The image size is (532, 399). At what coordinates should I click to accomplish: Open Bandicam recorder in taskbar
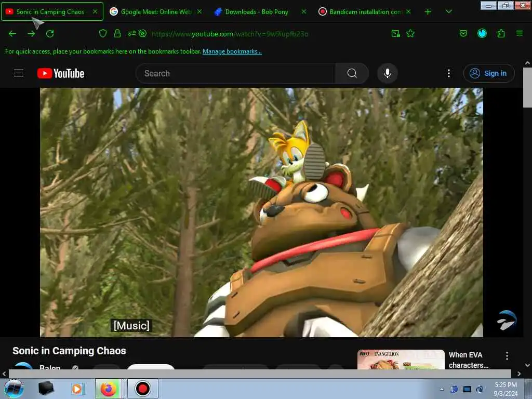142,389
